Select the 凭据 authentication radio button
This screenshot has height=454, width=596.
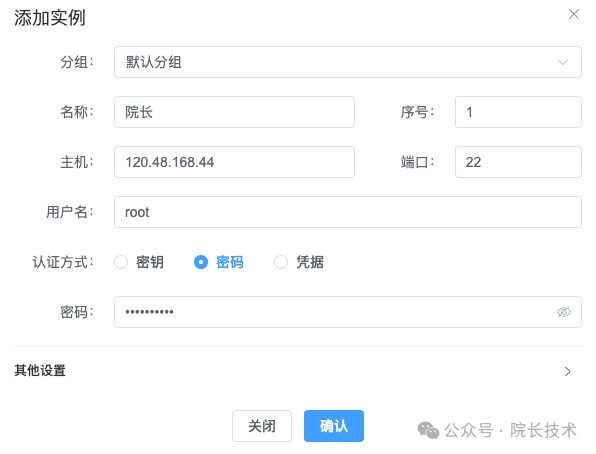click(281, 262)
